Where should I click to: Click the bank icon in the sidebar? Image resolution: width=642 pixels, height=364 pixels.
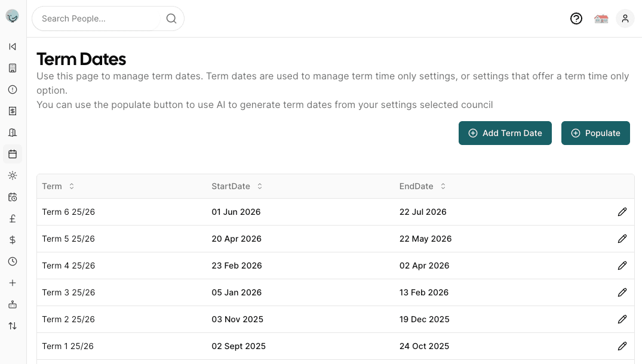pyautogui.click(x=13, y=132)
